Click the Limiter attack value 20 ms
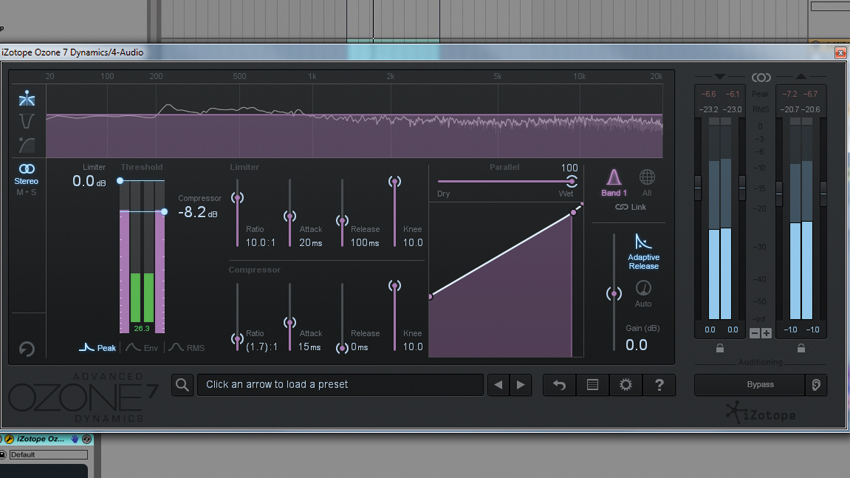The image size is (850, 478). click(311, 243)
